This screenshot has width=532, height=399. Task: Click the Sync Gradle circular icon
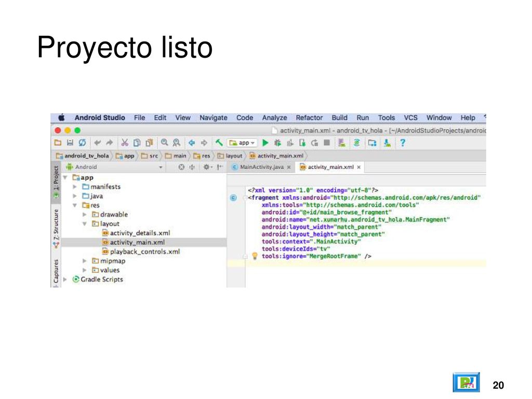point(356,143)
